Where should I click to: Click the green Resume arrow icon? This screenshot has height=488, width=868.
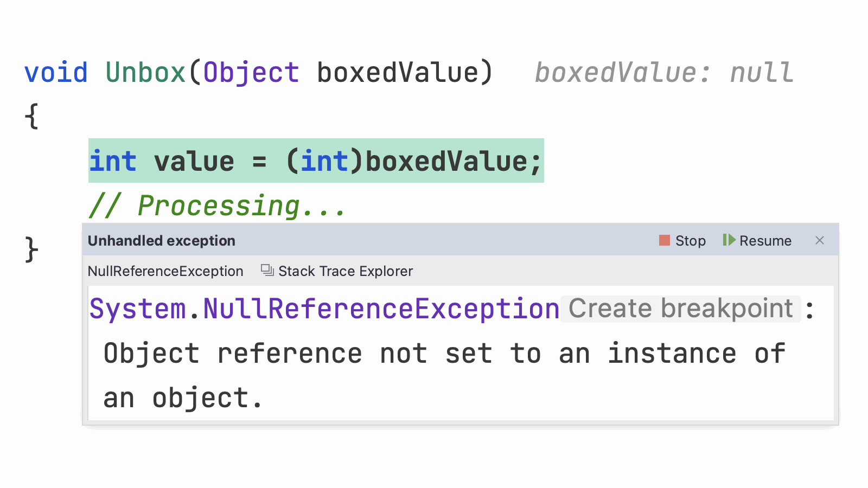point(729,240)
